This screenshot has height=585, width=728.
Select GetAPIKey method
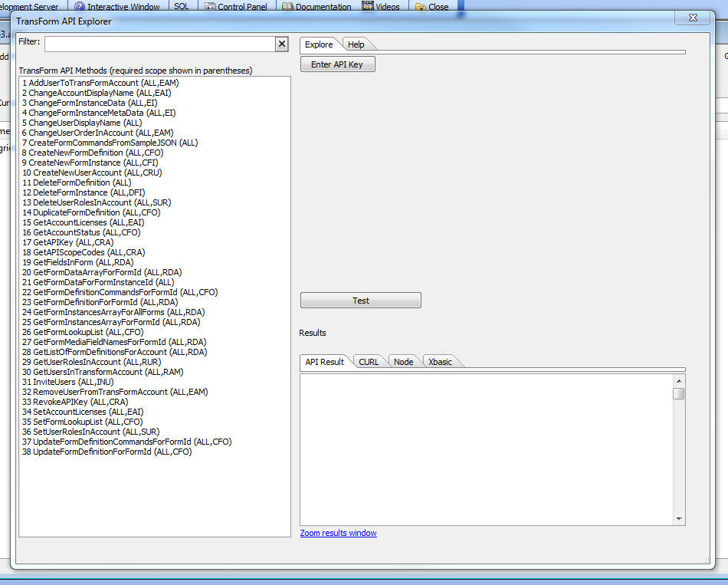coord(67,242)
